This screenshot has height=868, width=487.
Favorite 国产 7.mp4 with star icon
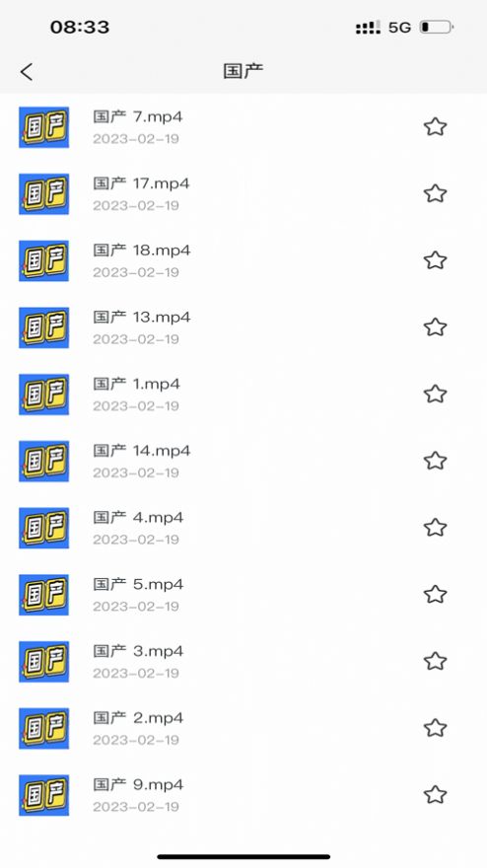tap(436, 127)
